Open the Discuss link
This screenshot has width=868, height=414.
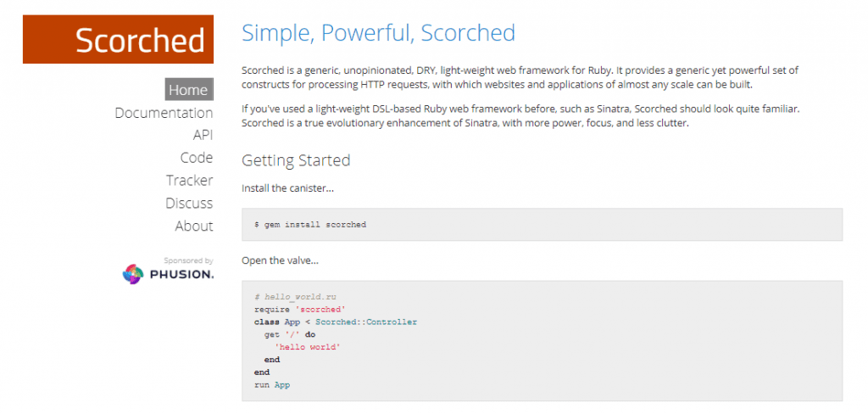pyautogui.click(x=189, y=204)
